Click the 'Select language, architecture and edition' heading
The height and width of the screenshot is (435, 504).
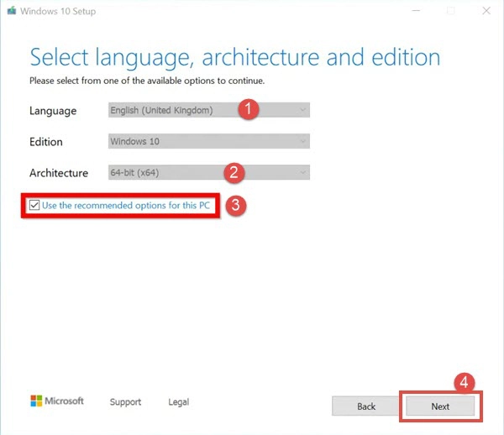click(x=235, y=57)
